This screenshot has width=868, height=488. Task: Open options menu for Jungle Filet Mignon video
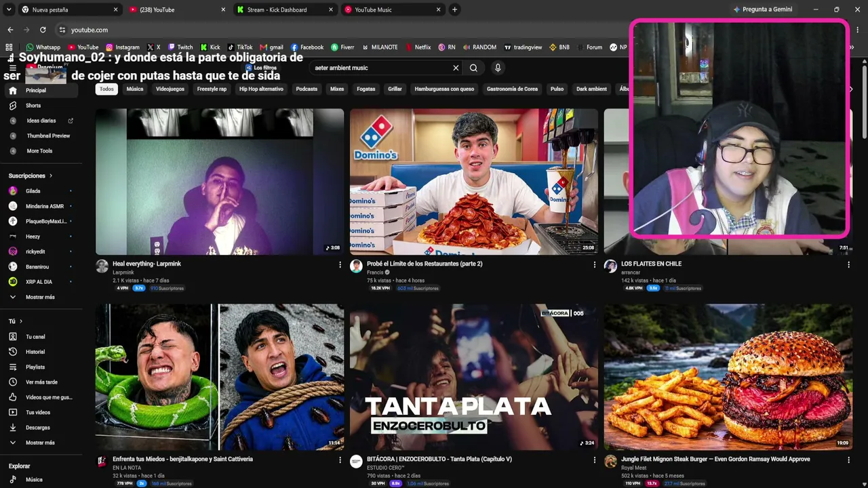(x=848, y=460)
